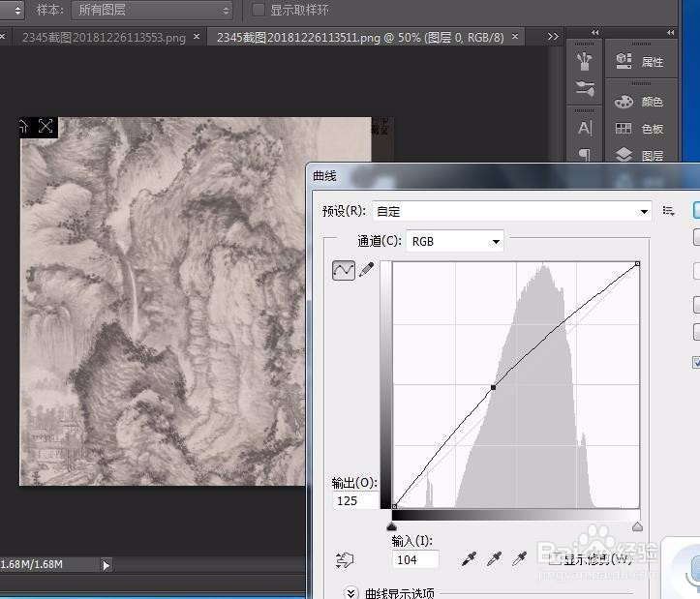This screenshot has width=700, height=599.
Task: Pick the black point eyedropper
Action: (x=470, y=558)
